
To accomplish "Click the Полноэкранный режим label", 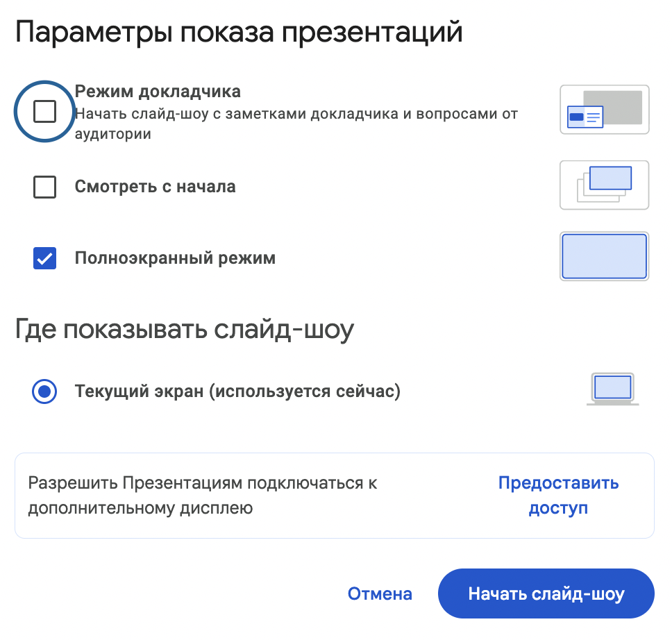I will click(x=175, y=259).
